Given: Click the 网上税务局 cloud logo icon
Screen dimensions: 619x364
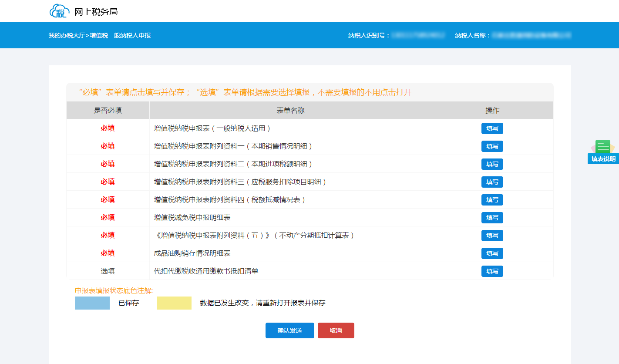Looking at the screenshot, I should 59,11.
